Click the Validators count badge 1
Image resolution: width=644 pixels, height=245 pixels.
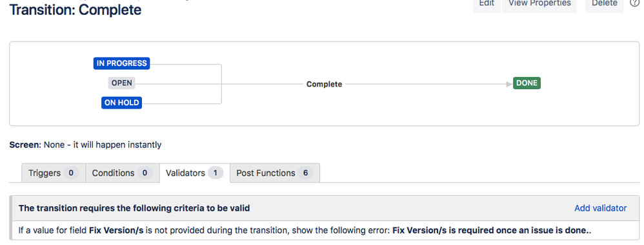click(216, 173)
